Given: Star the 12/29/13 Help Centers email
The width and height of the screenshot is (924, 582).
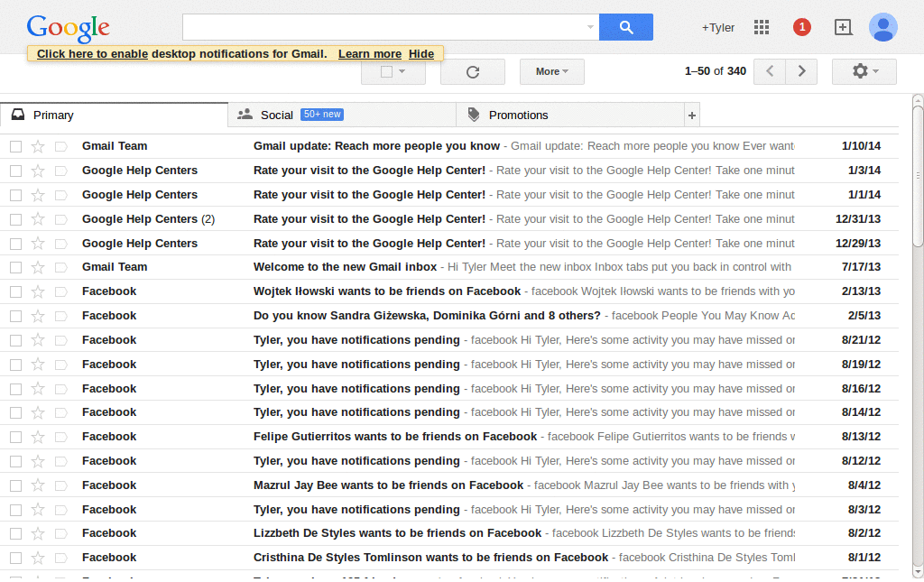Looking at the screenshot, I should pos(38,244).
